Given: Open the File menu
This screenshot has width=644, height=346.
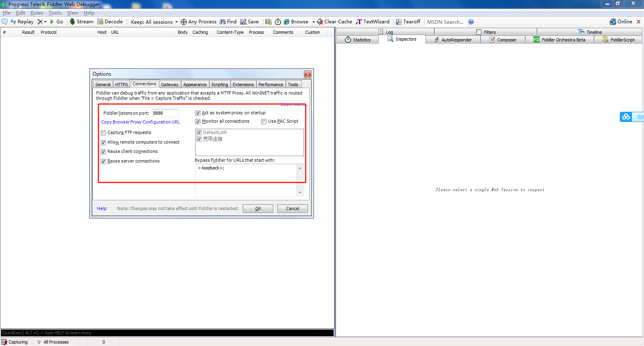Looking at the screenshot, I should (x=6, y=13).
